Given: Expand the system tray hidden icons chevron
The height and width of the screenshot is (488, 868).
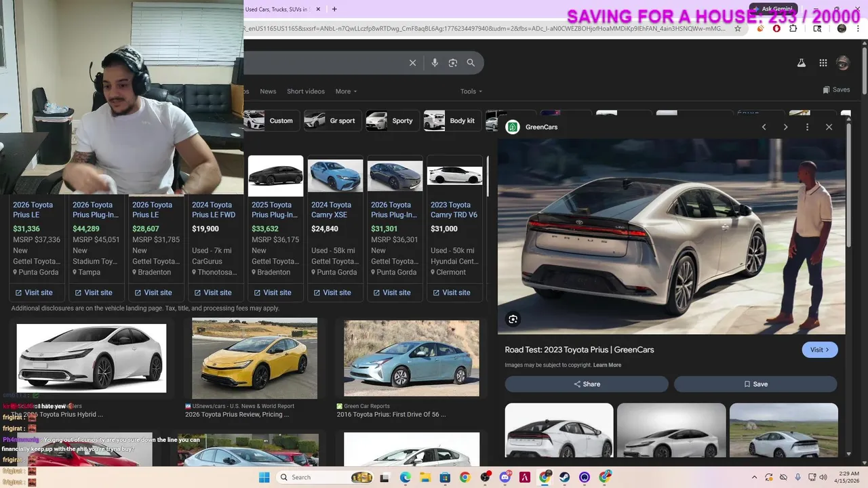Looking at the screenshot, I should click(x=754, y=477).
